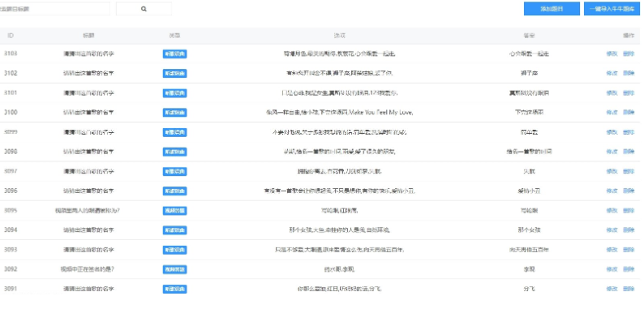Select ID cell 3095
This screenshot has height=309, width=644.
[11, 210]
